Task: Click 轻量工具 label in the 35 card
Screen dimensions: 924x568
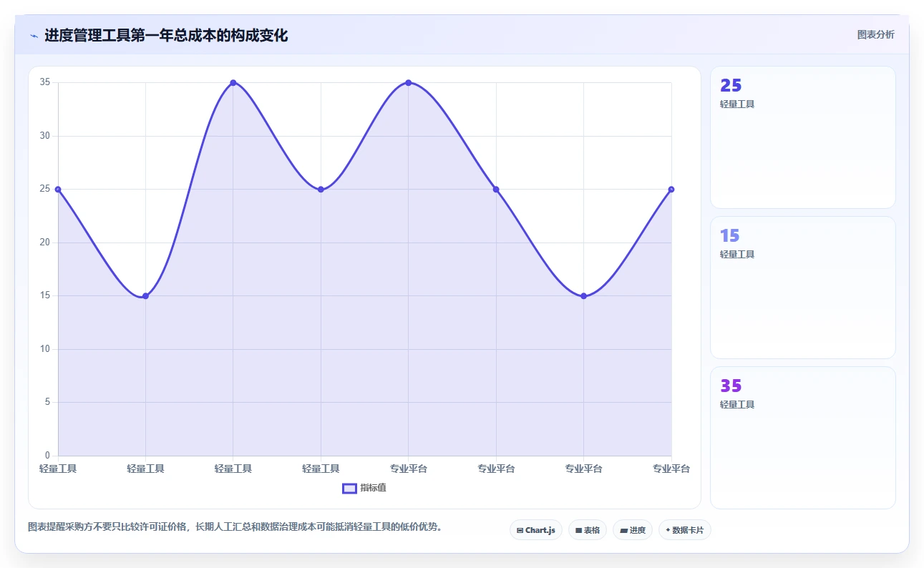Action: pyautogui.click(x=737, y=404)
